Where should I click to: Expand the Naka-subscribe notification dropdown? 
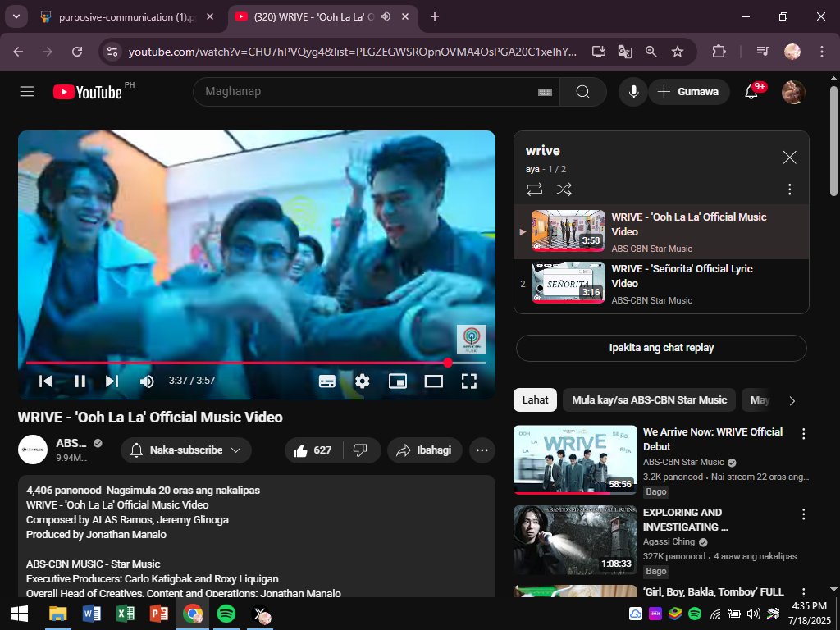point(186,450)
